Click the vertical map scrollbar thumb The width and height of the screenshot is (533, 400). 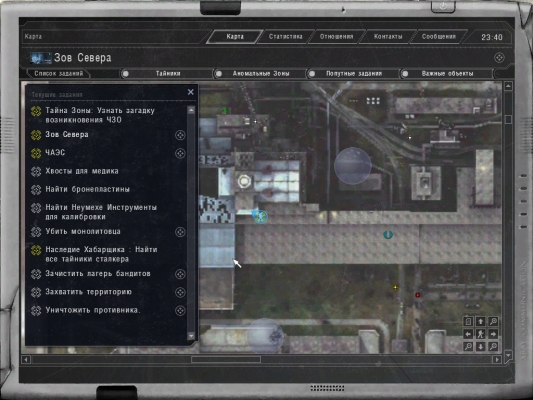pos(509,119)
